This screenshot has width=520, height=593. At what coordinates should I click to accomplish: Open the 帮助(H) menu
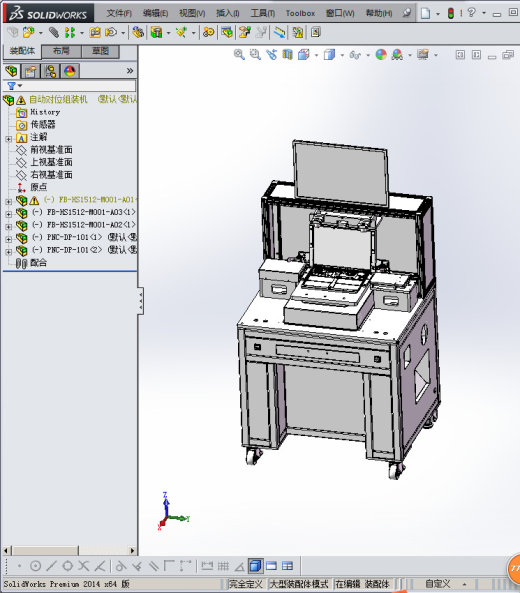[x=379, y=13]
